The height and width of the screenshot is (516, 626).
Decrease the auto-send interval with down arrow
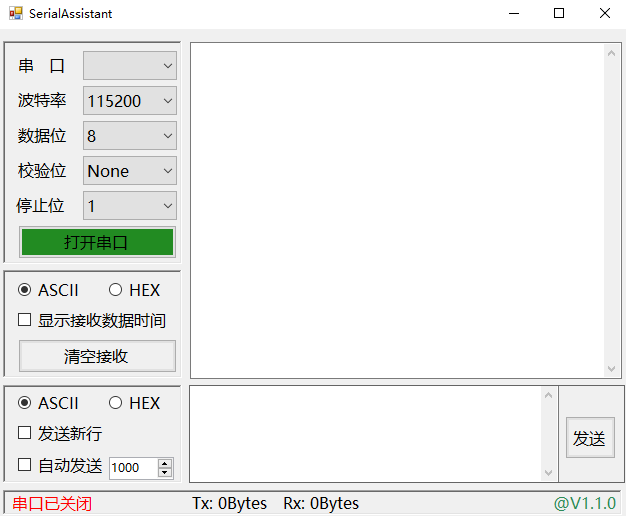click(165, 472)
